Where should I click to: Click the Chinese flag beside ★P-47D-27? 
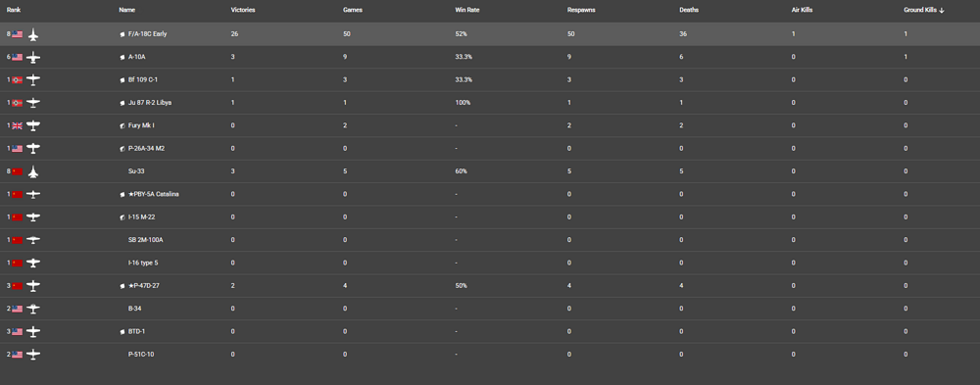17,286
